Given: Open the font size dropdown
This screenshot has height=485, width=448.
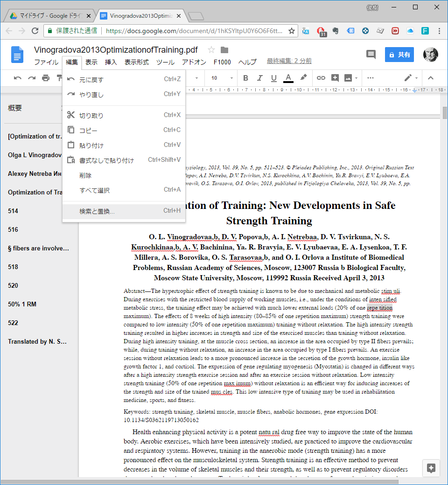Looking at the screenshot, I should click(222, 78).
